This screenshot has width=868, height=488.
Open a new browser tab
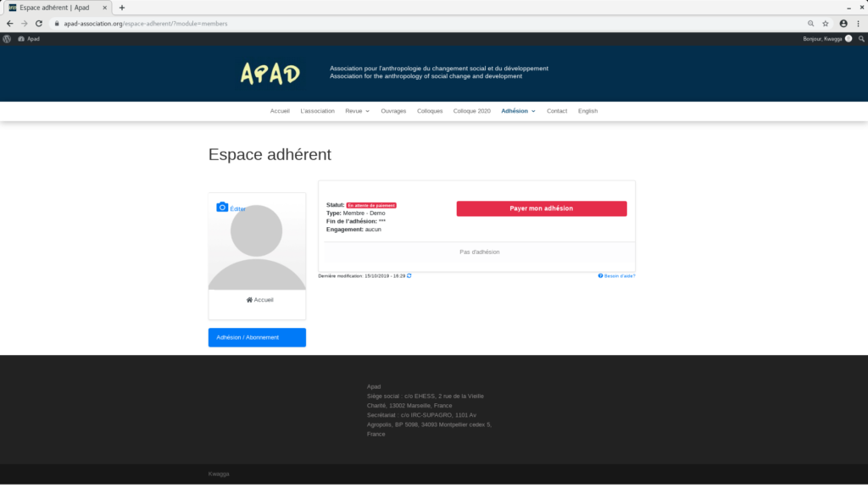coord(122,8)
